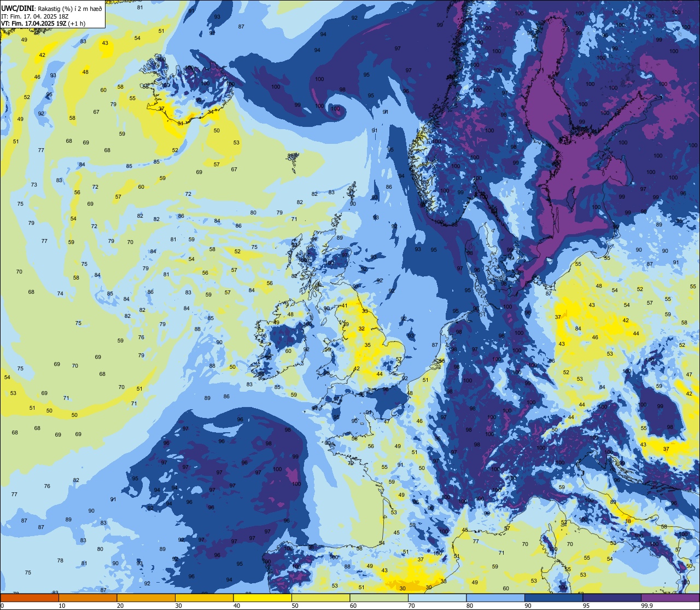
Task: Select the value '41' over northern England
Action: point(345,306)
